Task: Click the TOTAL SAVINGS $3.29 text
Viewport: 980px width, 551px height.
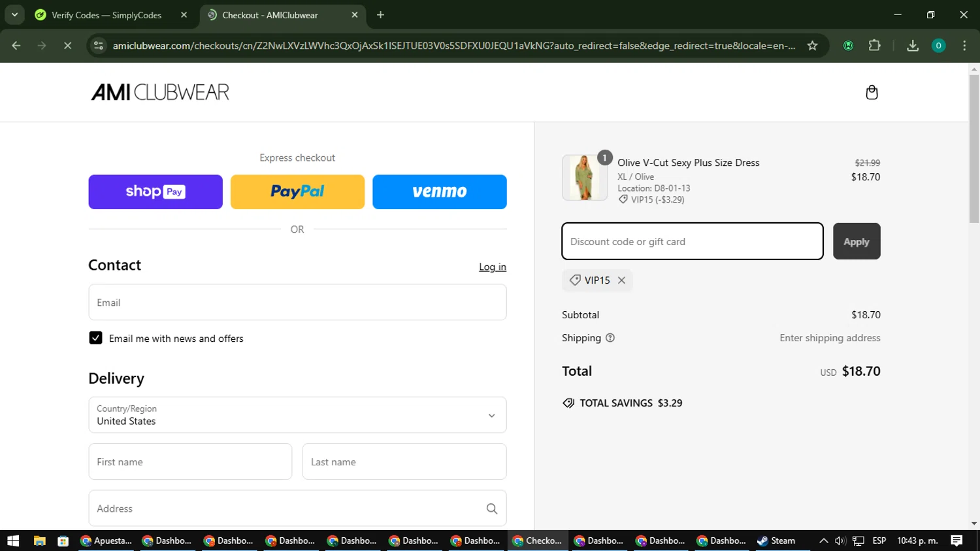Action: (630, 403)
